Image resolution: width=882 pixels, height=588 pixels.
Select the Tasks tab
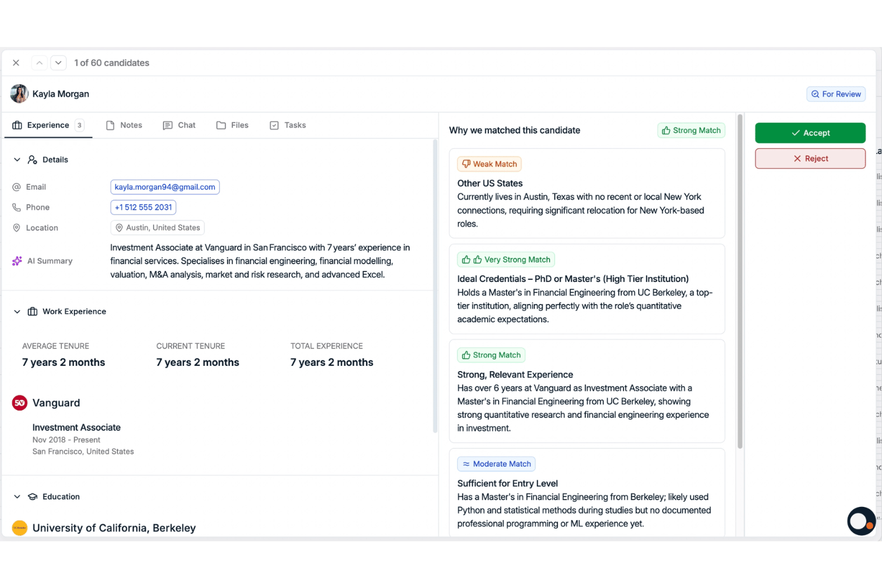pyautogui.click(x=288, y=125)
